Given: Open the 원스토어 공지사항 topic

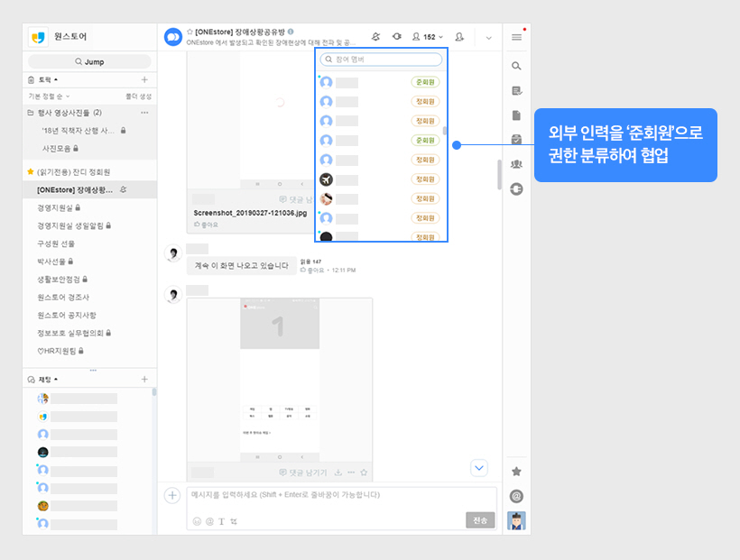Looking at the screenshot, I should (x=66, y=315).
